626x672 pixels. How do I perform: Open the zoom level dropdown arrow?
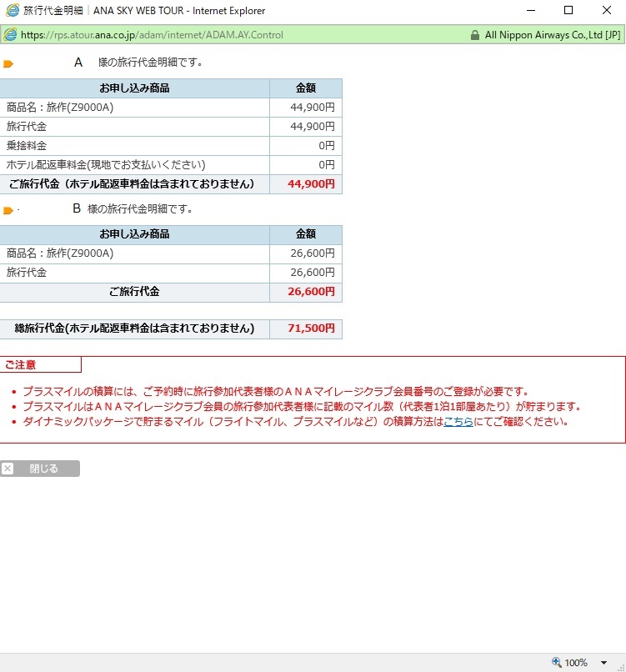(x=603, y=663)
